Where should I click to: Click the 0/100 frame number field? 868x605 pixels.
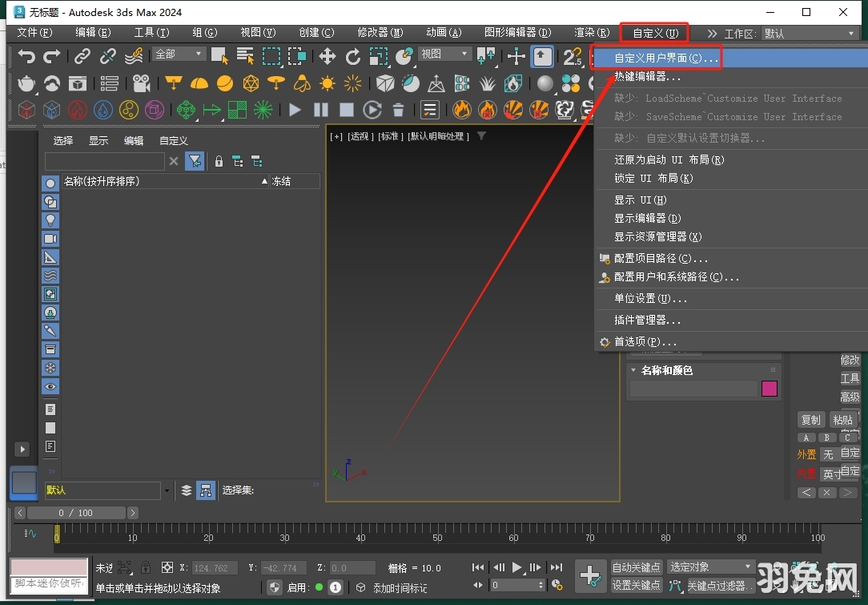(76, 512)
